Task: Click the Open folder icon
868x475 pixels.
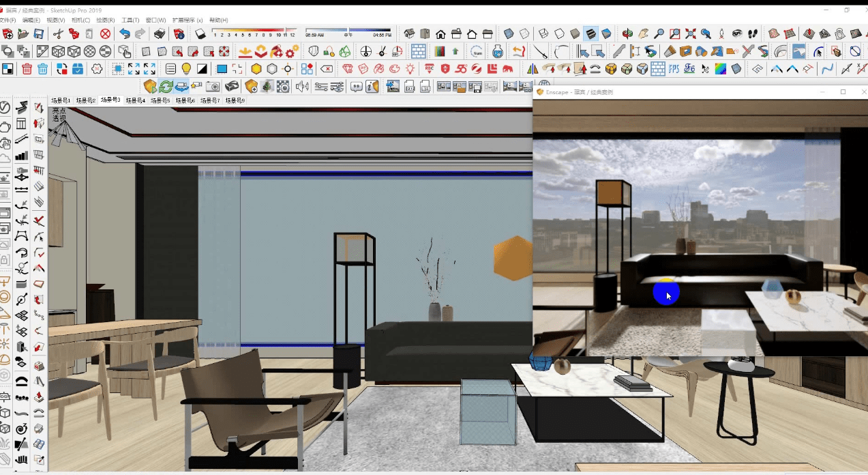Action: [x=24, y=33]
